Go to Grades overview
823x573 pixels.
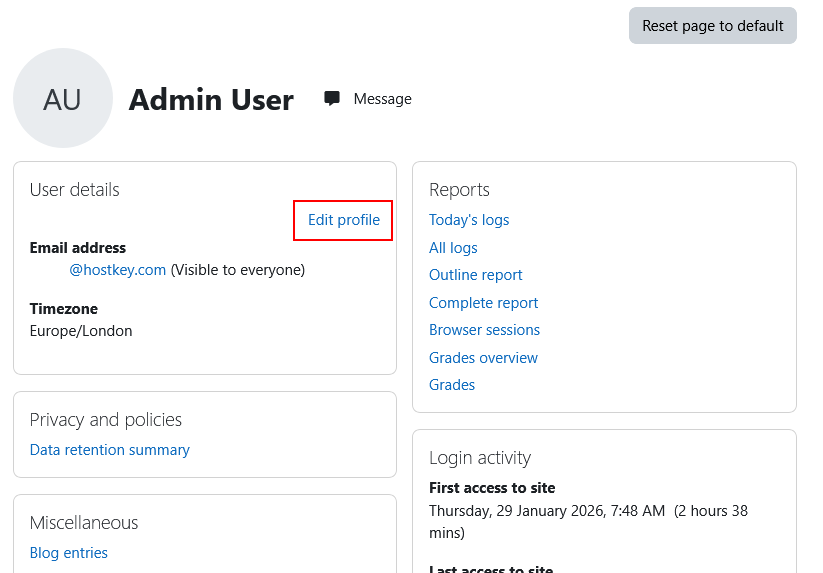[483, 358]
